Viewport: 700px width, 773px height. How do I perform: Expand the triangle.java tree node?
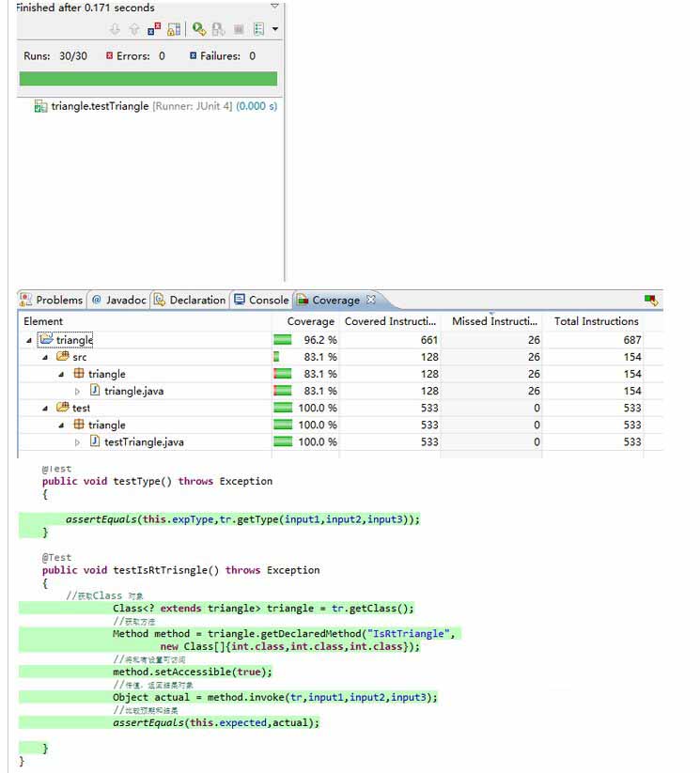click(x=78, y=391)
